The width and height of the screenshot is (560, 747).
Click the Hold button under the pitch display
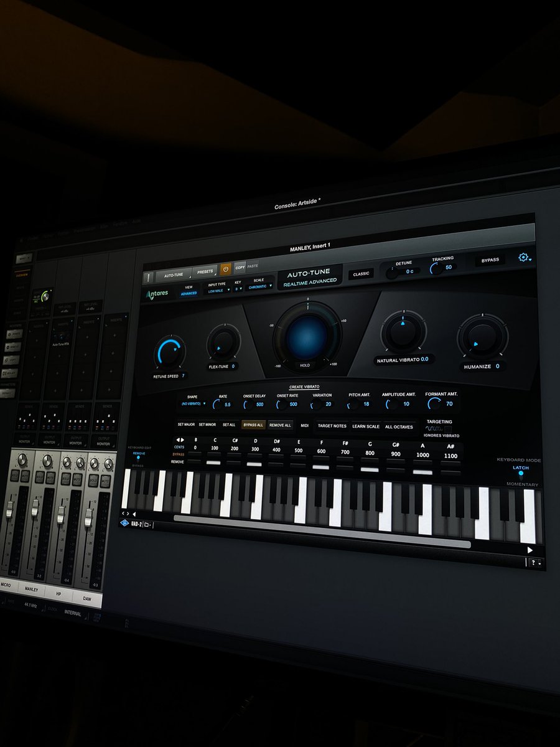pos(306,366)
